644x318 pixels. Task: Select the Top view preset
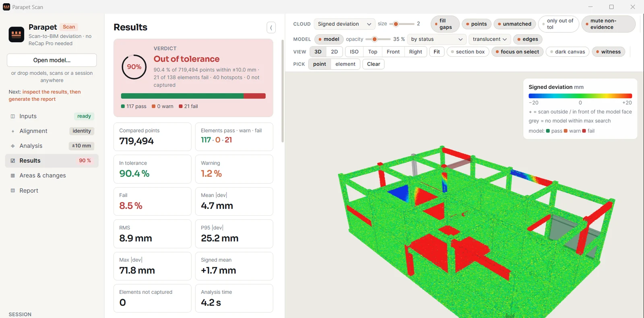[373, 52]
